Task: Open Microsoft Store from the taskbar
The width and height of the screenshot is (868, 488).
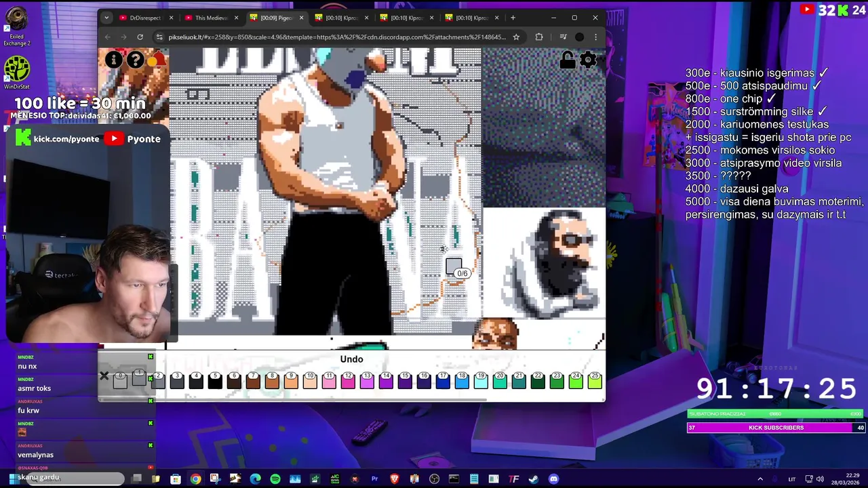Action: (x=176, y=479)
